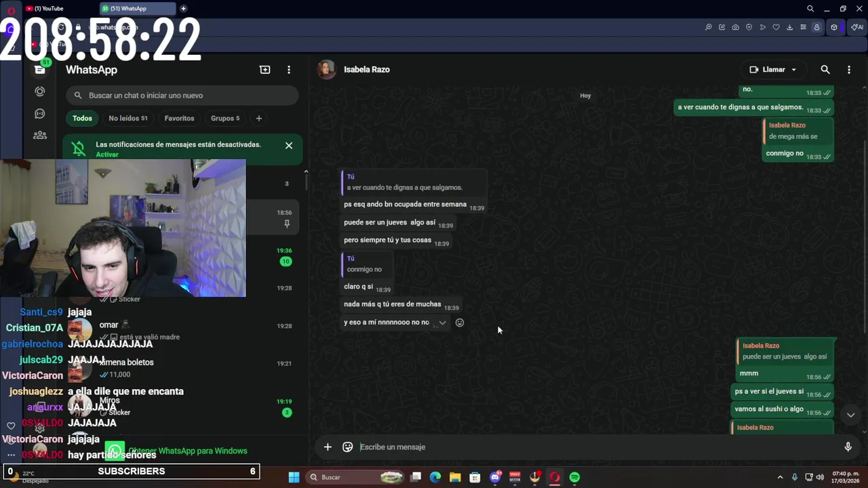Open a new browser tab
This screenshot has width=868, height=488.
[183, 9]
